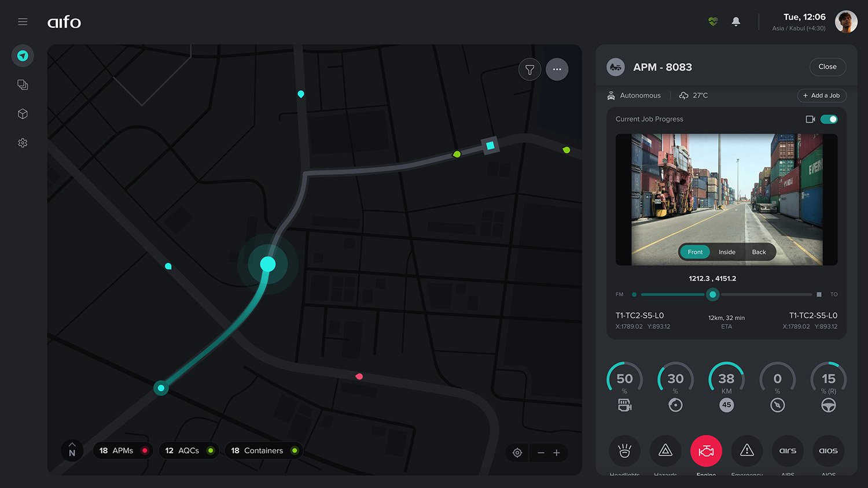Screen dimensions: 868x488
Task: Click the Asia / Kabul timezone text
Action: pyautogui.click(x=799, y=28)
